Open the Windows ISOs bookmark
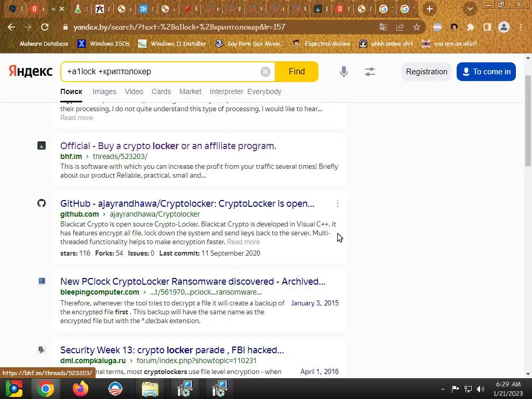 click(x=104, y=44)
